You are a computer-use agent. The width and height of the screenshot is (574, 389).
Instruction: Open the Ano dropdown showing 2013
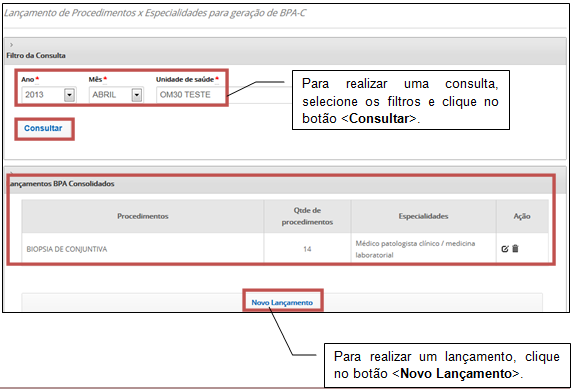49,95
